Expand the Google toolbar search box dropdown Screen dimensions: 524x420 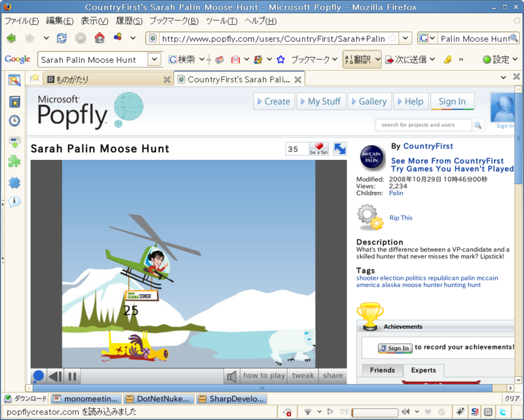pos(155,60)
